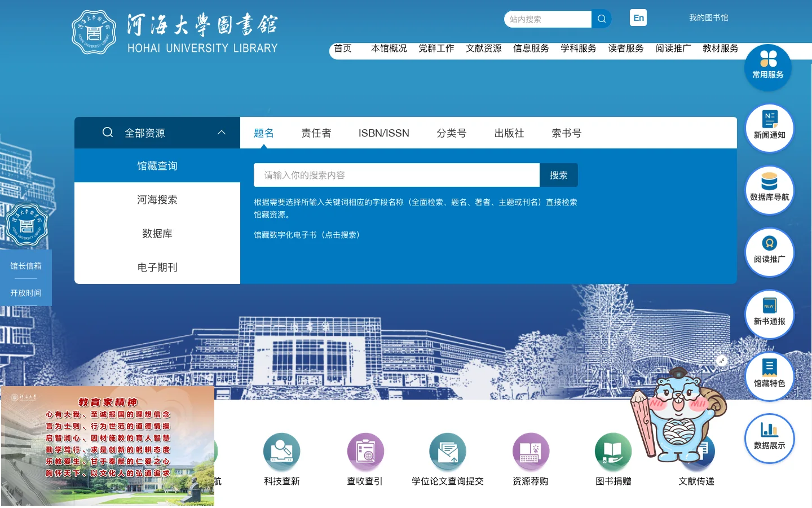This screenshot has height=508, width=812.
Task: Open the 馆长信箱 side link
Action: [x=26, y=266]
